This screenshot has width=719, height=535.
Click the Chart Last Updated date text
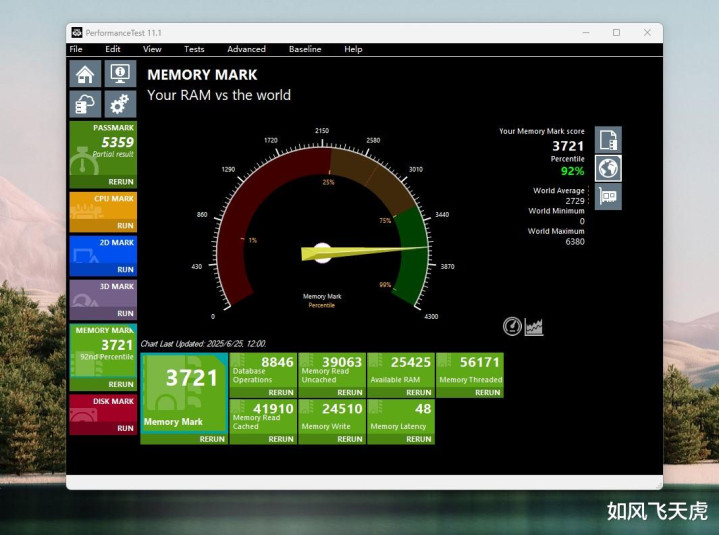203,344
